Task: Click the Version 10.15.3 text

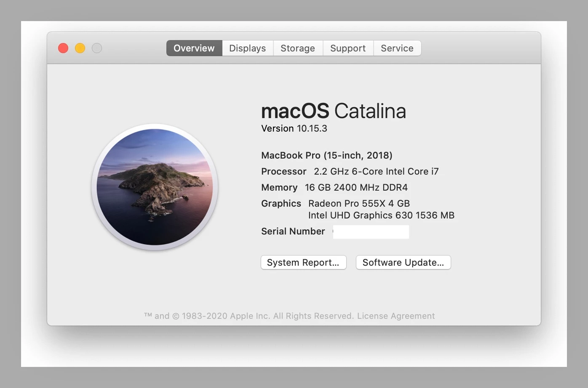Action: pos(294,128)
